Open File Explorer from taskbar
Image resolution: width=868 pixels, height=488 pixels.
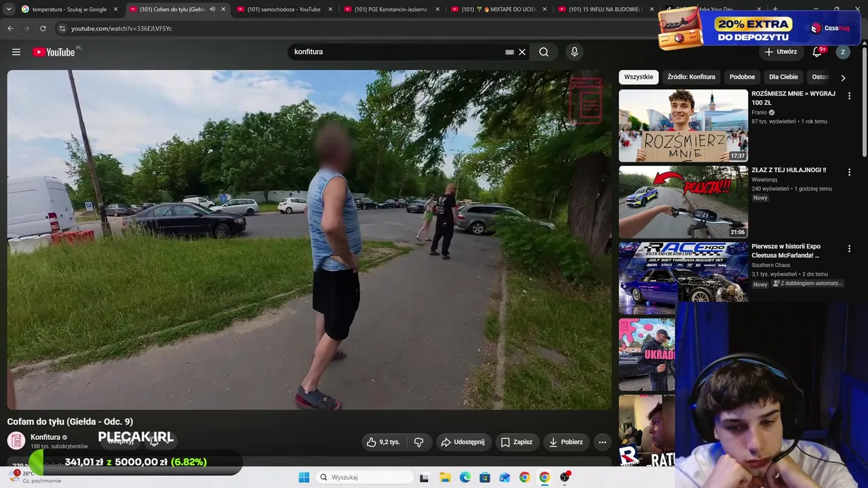445,477
